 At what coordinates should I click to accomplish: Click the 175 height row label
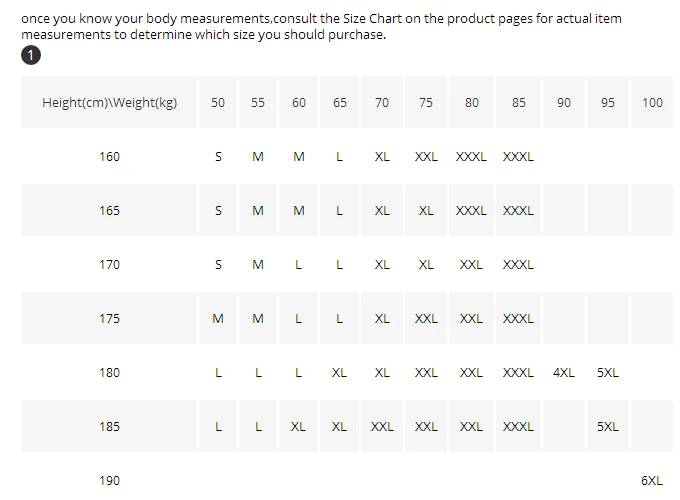109,319
